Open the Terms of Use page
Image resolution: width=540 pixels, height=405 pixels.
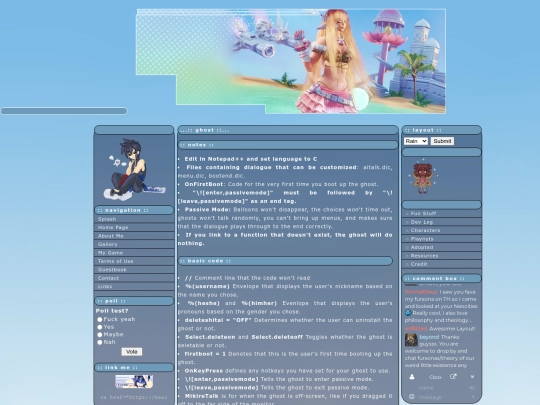coord(134,261)
